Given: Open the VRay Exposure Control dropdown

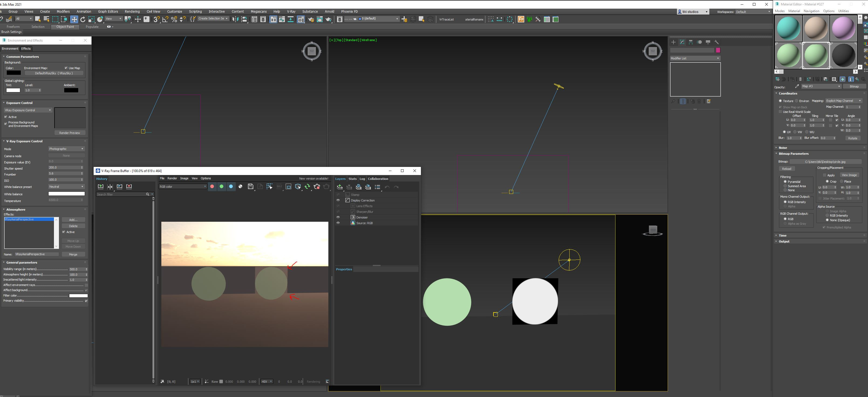Looking at the screenshot, I should (28, 110).
